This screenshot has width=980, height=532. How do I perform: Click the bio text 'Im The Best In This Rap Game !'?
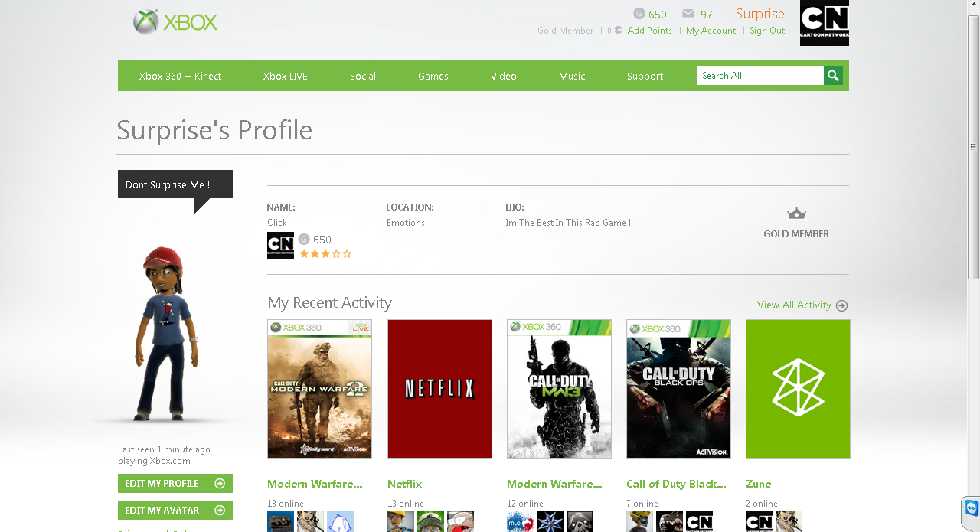(x=568, y=223)
